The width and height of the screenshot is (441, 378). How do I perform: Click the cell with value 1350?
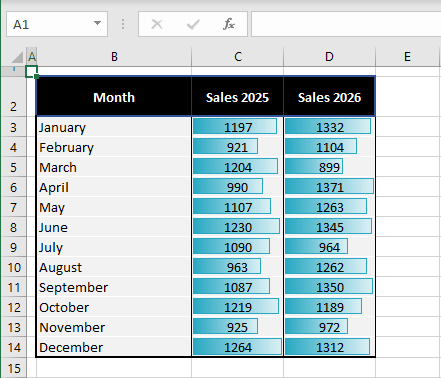click(329, 287)
